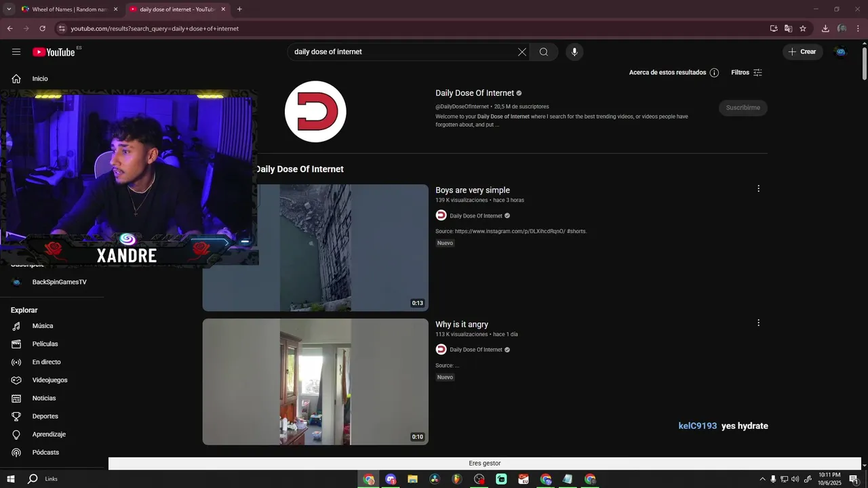Open options for Why is it angry
The image size is (868, 488).
[x=758, y=323]
